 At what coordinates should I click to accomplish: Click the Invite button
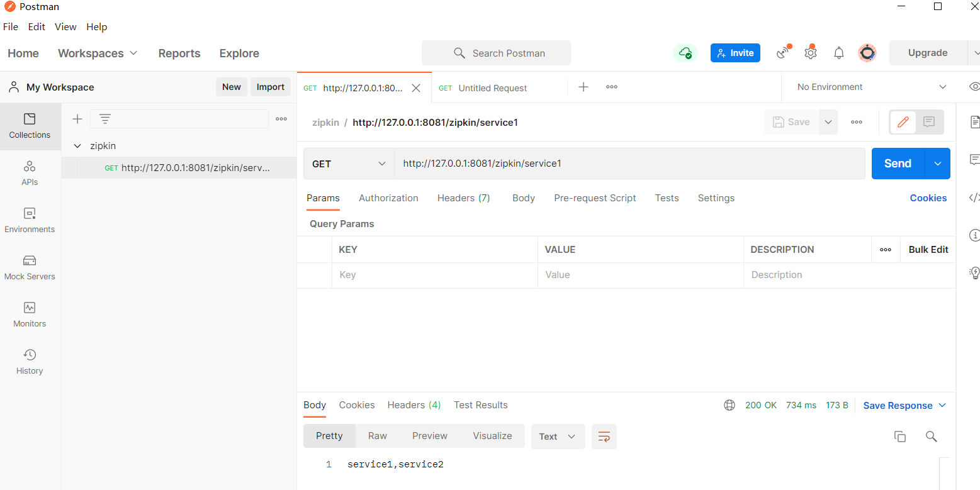click(735, 53)
